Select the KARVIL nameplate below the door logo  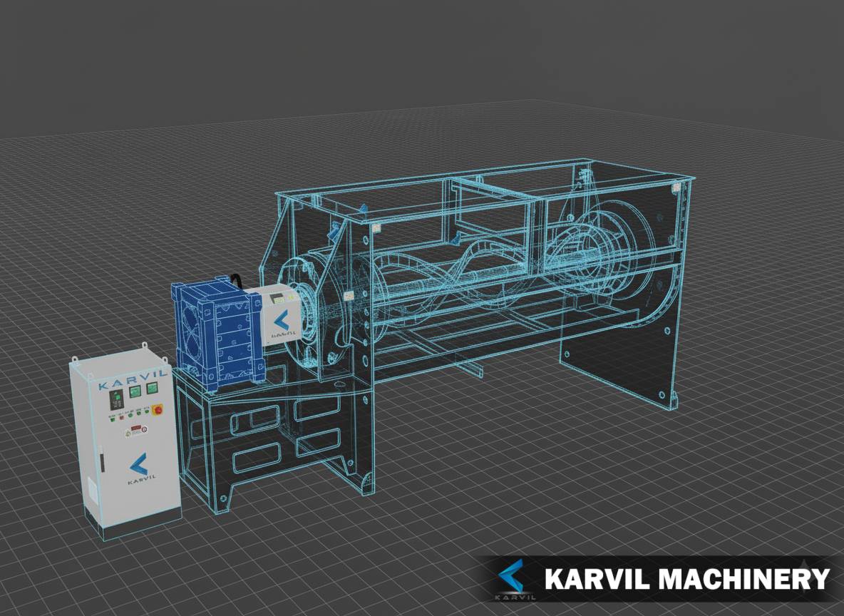tap(142, 479)
